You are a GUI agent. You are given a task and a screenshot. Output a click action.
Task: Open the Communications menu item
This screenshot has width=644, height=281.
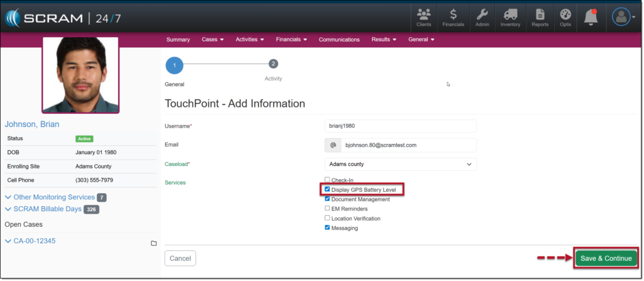pyautogui.click(x=339, y=40)
